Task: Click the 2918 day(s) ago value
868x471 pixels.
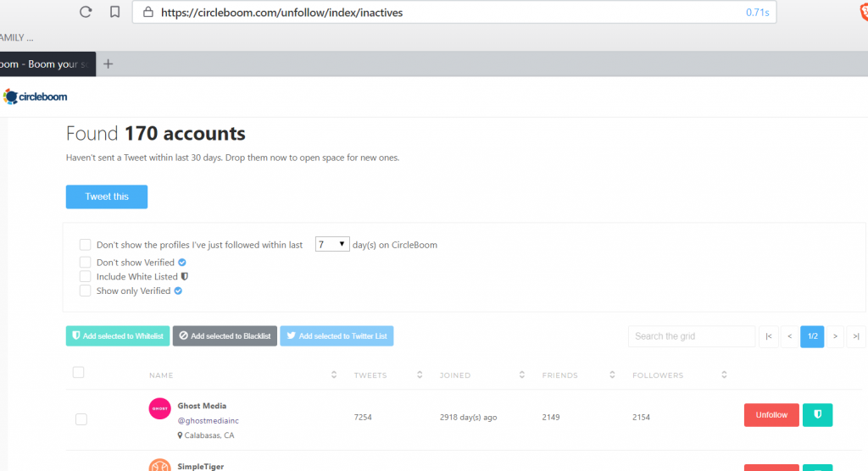Action: coord(468,418)
